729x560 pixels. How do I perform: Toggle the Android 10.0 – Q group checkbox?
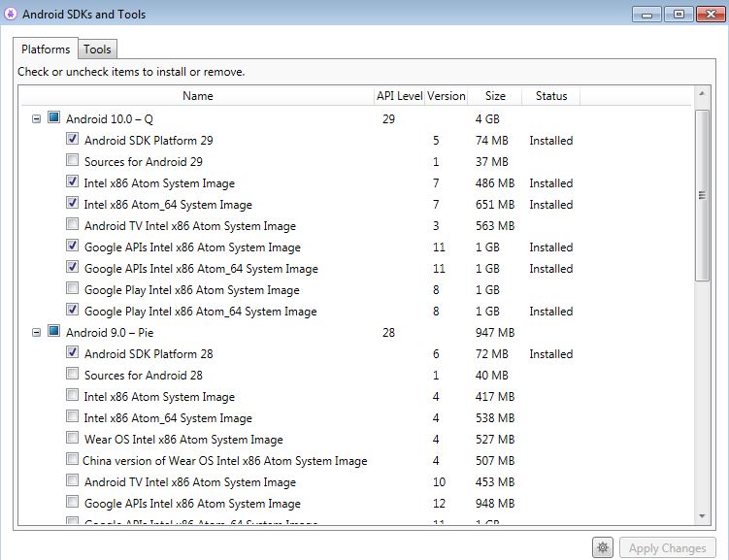click(x=54, y=117)
